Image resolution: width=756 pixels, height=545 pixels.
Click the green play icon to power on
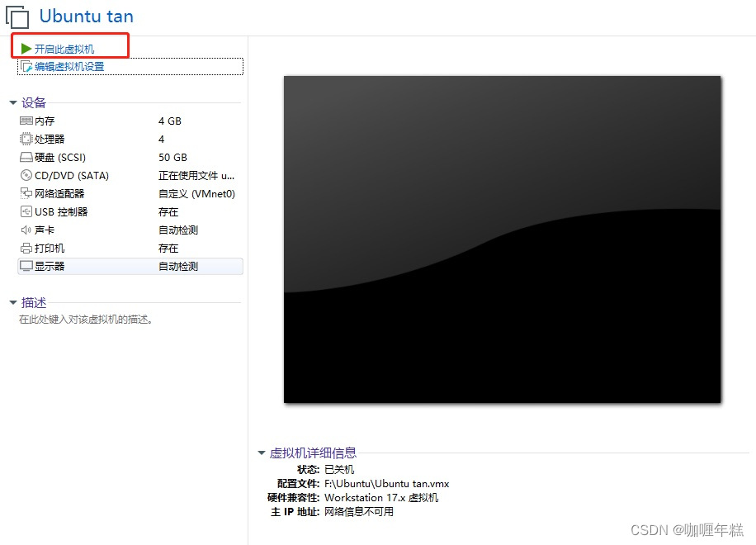[24, 46]
